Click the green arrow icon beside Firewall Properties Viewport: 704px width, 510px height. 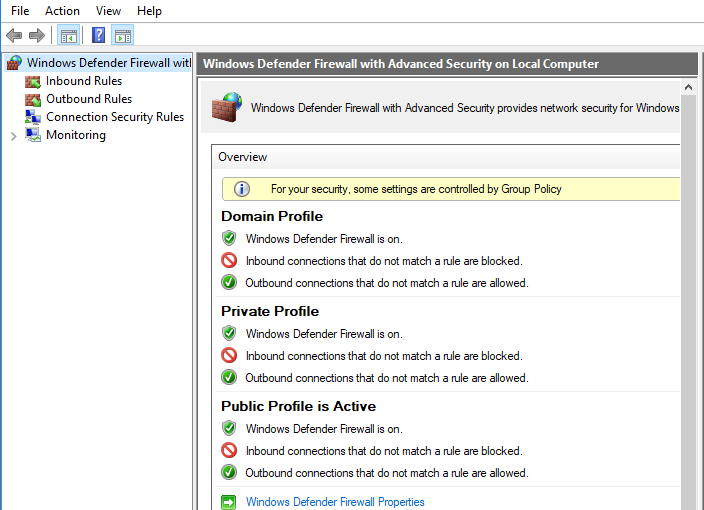click(229, 502)
